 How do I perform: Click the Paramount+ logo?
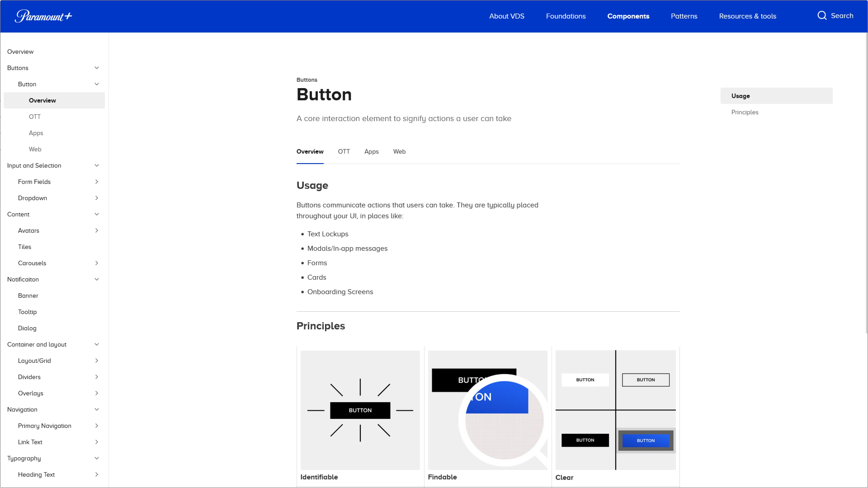point(43,16)
